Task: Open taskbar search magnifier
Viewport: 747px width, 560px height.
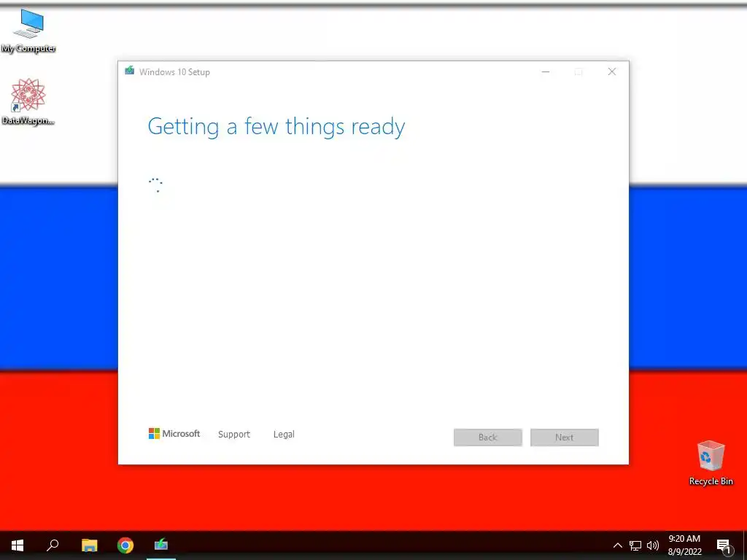Action: pyautogui.click(x=53, y=545)
